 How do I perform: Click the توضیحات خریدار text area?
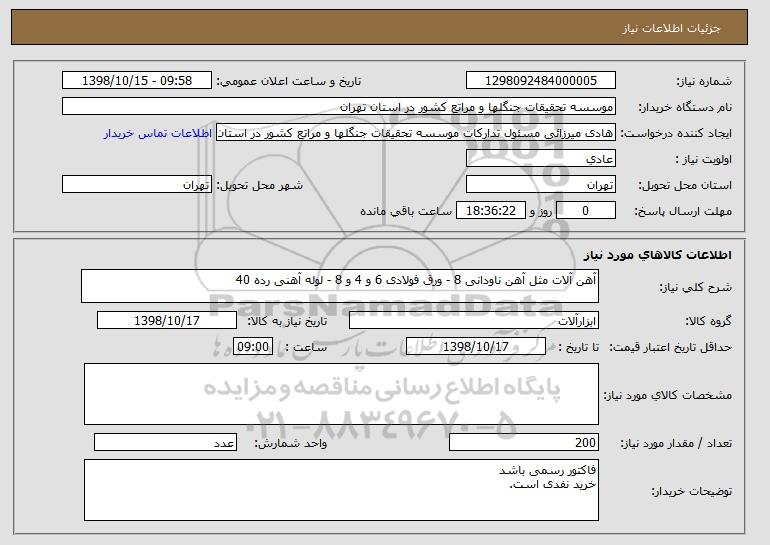[341, 490]
